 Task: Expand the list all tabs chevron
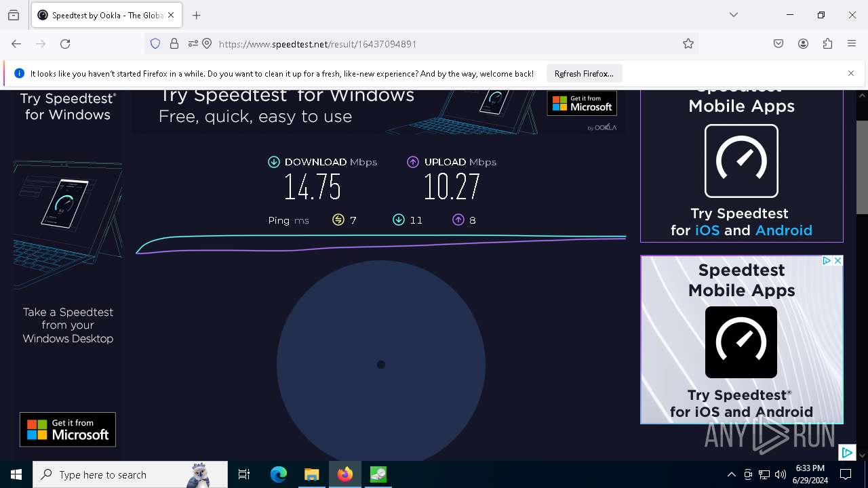[x=734, y=15]
